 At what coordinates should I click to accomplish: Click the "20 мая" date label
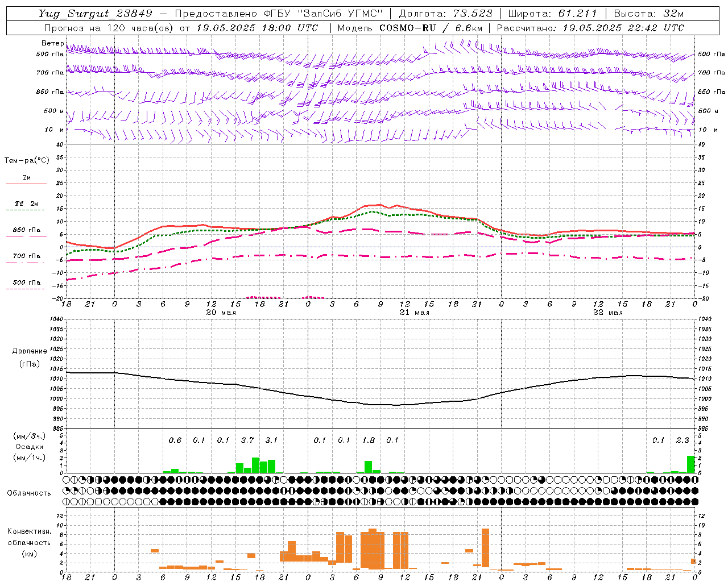[221, 313]
